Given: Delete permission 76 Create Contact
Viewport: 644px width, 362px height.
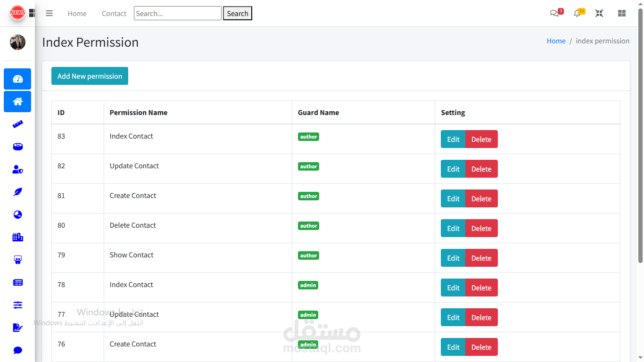Looking at the screenshot, I should click(x=481, y=347).
